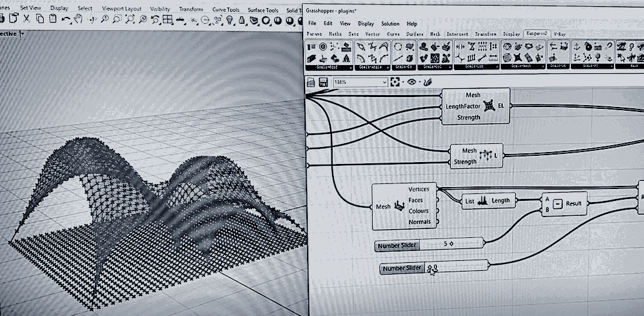Open the 138% zoom level dropdown

click(x=385, y=82)
